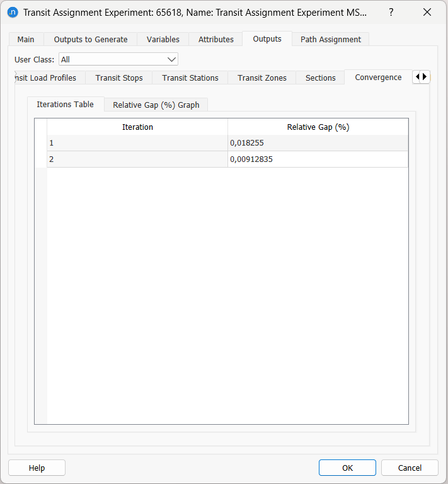View the Transit Zones sub-tab
The width and height of the screenshot is (448, 484).
click(262, 78)
